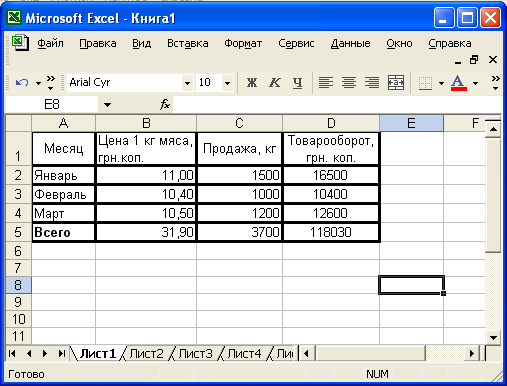This screenshot has width=507, height=386.
Task: Select row 5 header
Action: pyautogui.click(x=19, y=232)
